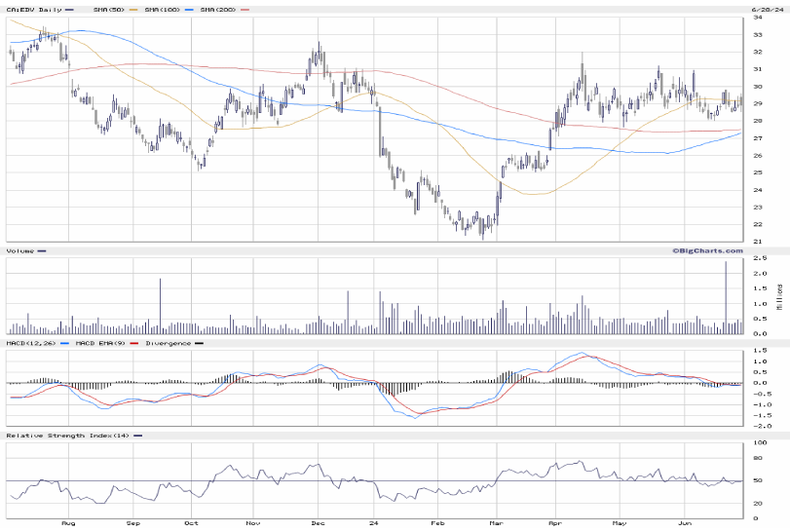Click the Aug label on the time axis
Screen dimensions: 790x532
[x=68, y=522]
